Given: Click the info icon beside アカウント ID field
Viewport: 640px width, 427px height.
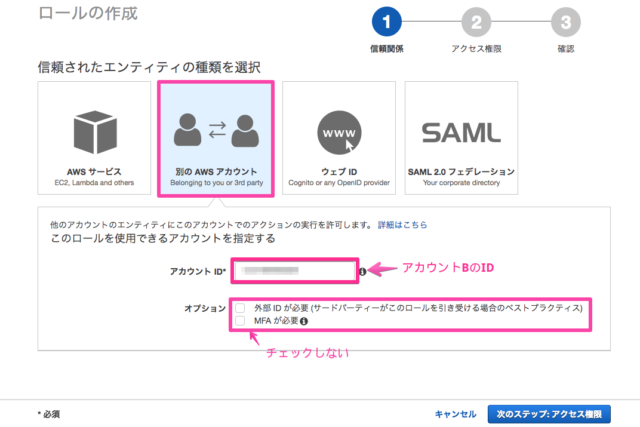Looking at the screenshot, I should (x=362, y=271).
